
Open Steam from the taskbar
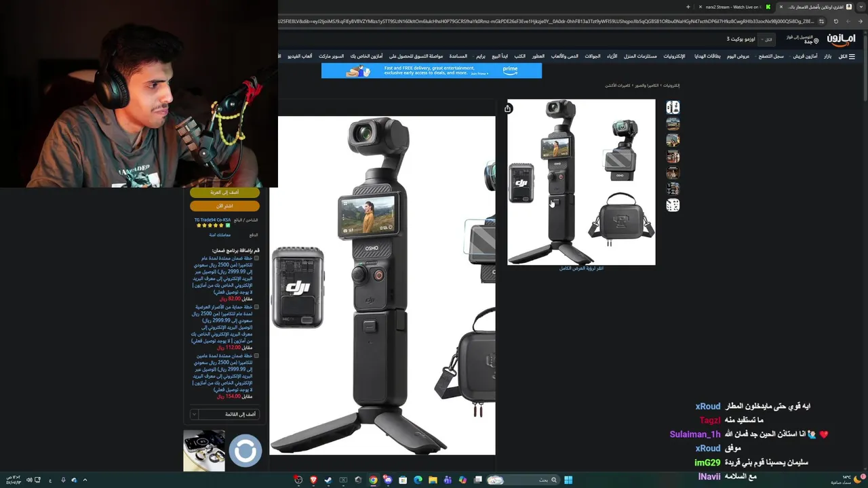[328, 480]
